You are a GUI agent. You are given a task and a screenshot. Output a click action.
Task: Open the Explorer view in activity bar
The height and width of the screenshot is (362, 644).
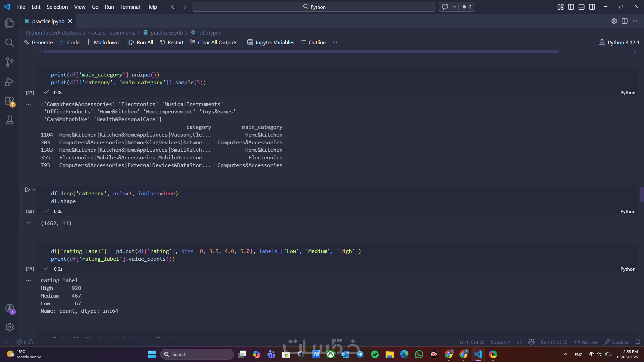(x=9, y=23)
